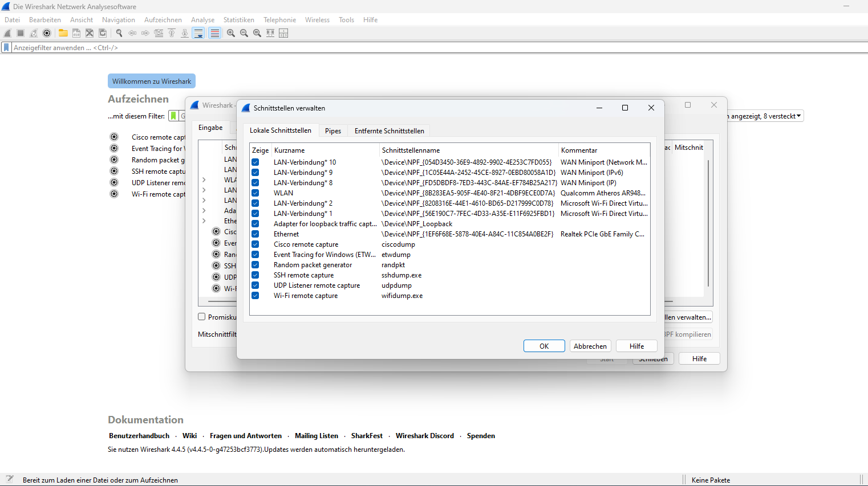Toggle packet colorization icon
Screen dimensions: 868x486
pos(214,33)
